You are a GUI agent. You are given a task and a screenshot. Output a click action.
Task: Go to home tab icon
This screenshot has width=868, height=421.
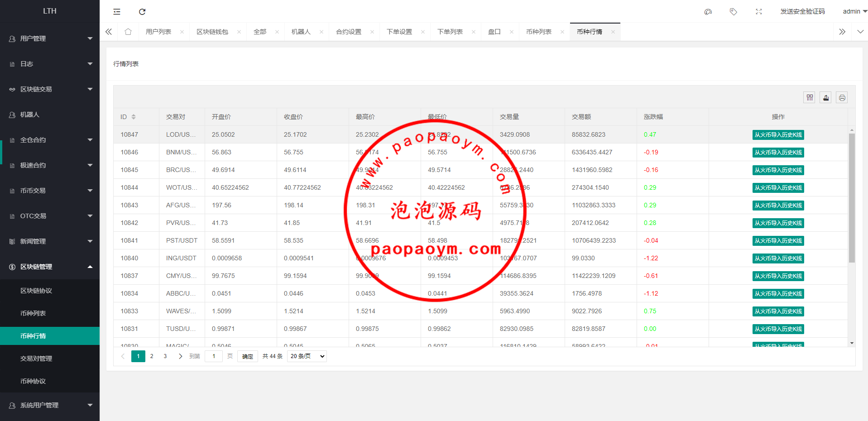point(128,32)
